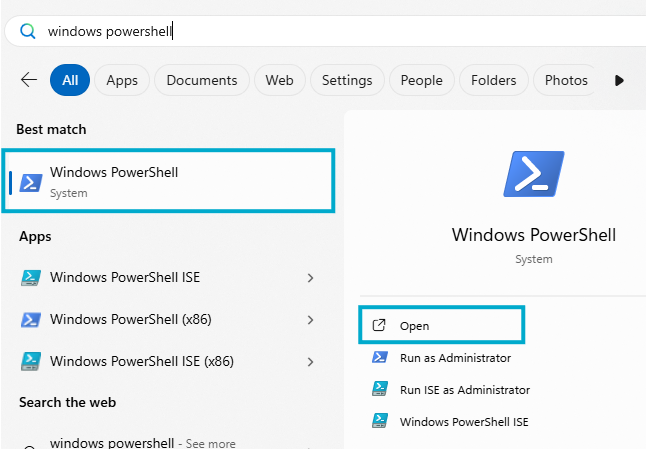Click the Windows PowerShell (x86) app icon
646x449 pixels.
coord(31,320)
